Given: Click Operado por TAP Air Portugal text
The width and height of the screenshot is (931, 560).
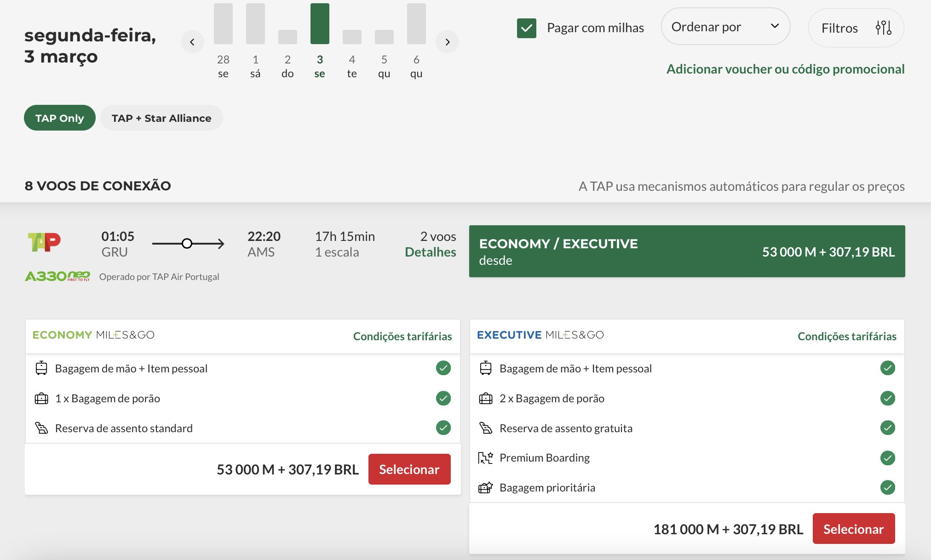Looking at the screenshot, I should click(x=159, y=277).
